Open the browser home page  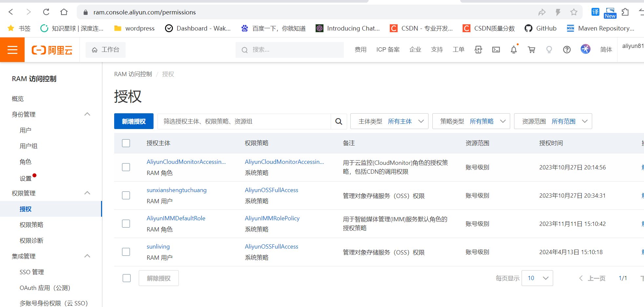click(x=64, y=12)
